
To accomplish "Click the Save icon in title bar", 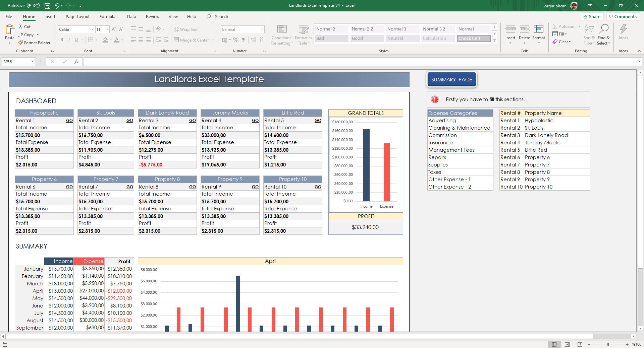I will click(x=47, y=6).
